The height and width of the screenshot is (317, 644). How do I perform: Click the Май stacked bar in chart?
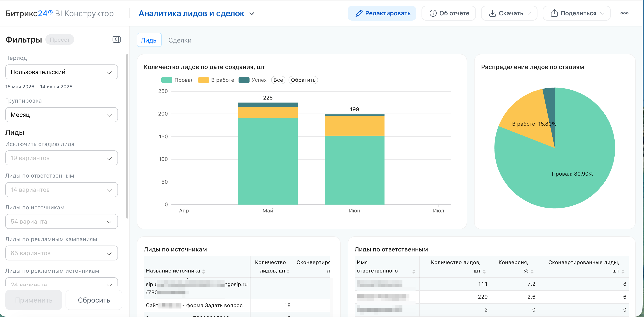[268, 153]
